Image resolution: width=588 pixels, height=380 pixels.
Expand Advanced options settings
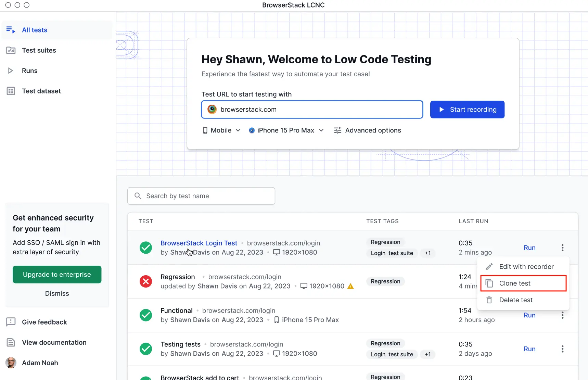click(368, 130)
